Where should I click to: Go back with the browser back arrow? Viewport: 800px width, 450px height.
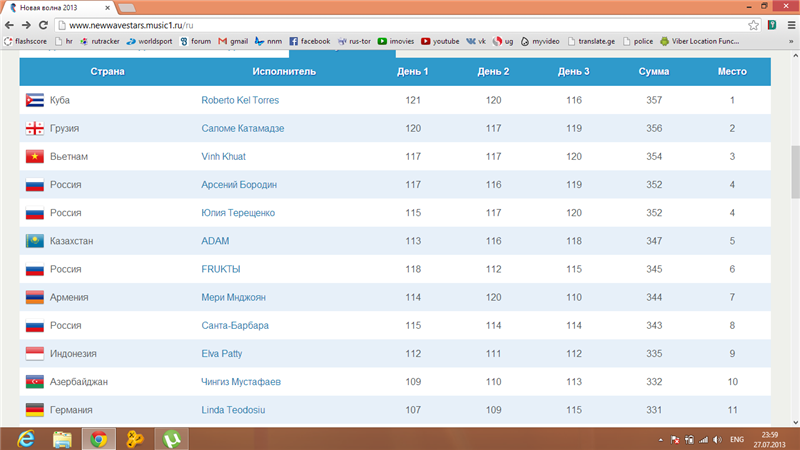(9, 25)
